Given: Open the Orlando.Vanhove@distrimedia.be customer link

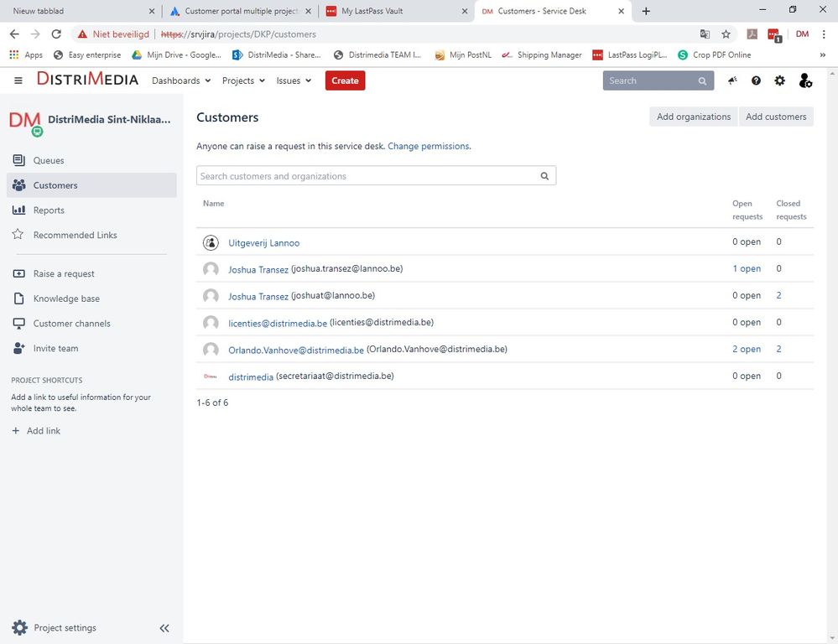Looking at the screenshot, I should (296, 350).
